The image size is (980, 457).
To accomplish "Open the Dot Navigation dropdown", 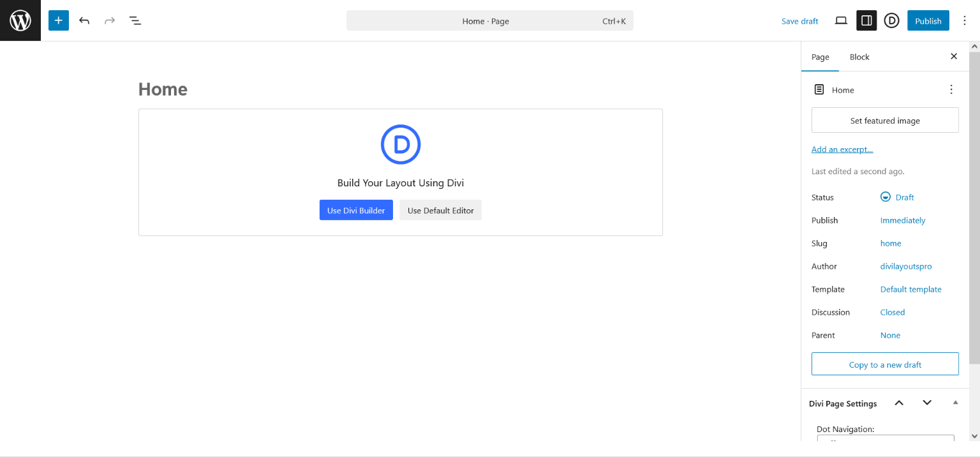I will [x=886, y=438].
